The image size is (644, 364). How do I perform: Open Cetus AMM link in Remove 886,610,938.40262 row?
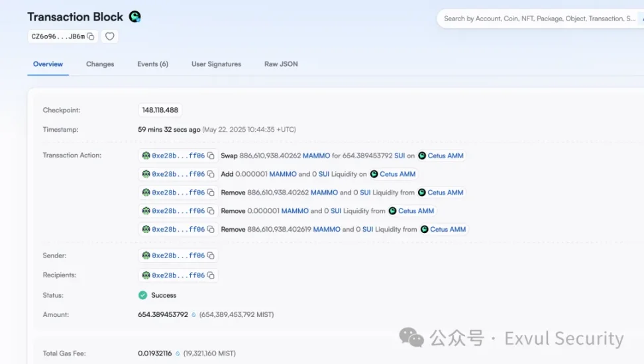click(x=445, y=193)
